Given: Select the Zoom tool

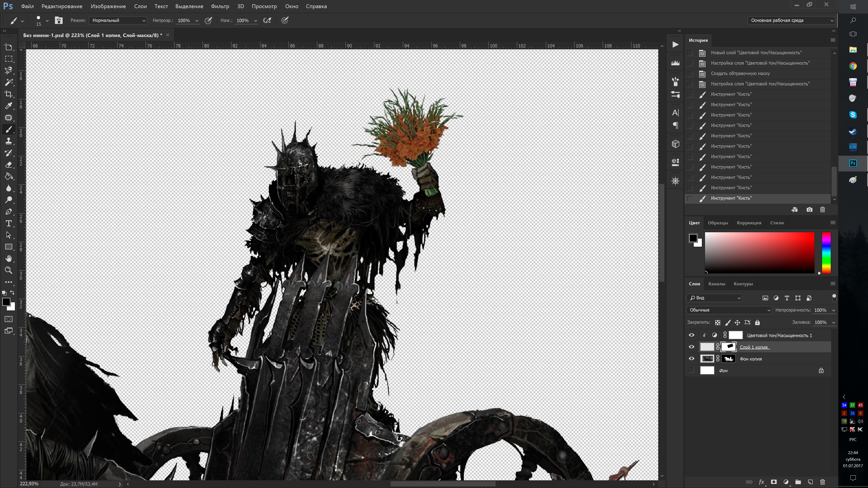Looking at the screenshot, I should 9,270.
